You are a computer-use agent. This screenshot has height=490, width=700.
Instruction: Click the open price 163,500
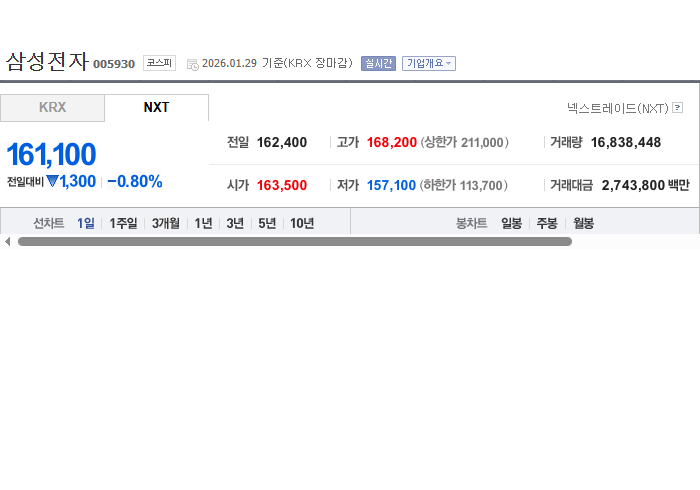click(282, 185)
